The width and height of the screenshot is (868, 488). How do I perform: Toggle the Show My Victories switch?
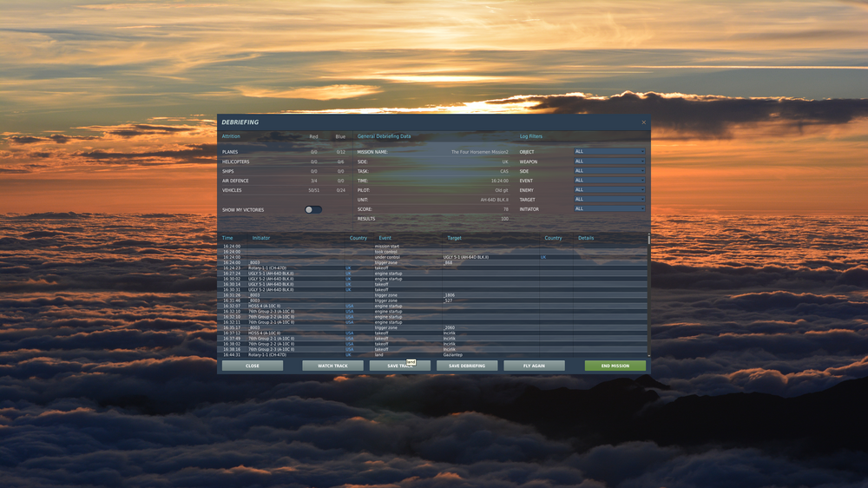coord(312,210)
